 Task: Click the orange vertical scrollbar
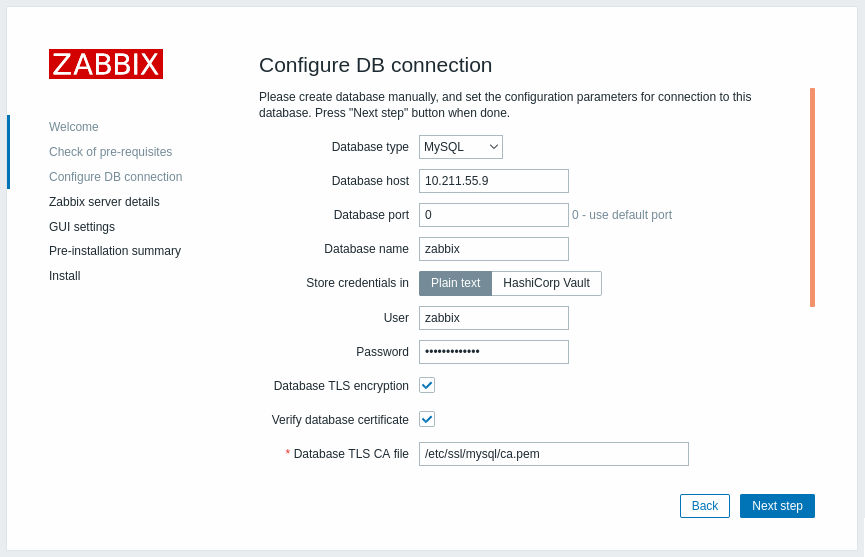(812, 197)
